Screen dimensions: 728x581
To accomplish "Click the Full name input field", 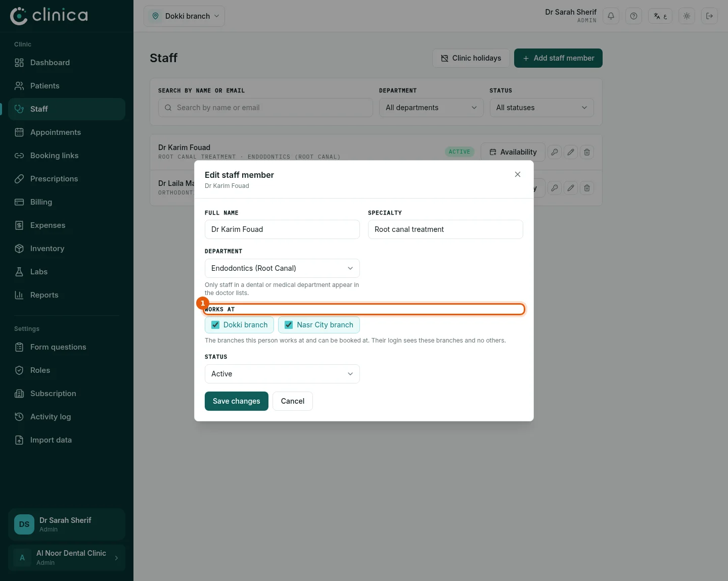I will (282, 229).
